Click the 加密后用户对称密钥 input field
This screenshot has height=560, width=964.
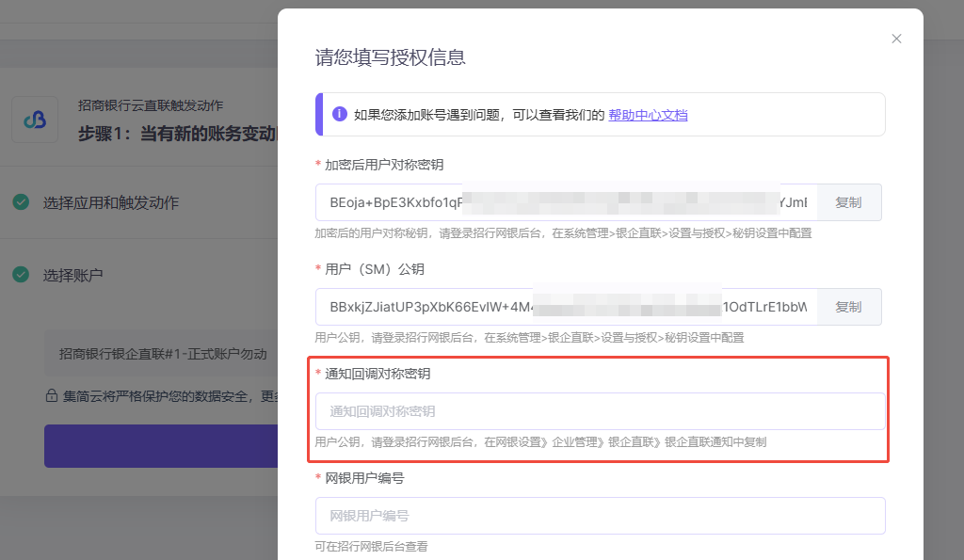tap(565, 202)
